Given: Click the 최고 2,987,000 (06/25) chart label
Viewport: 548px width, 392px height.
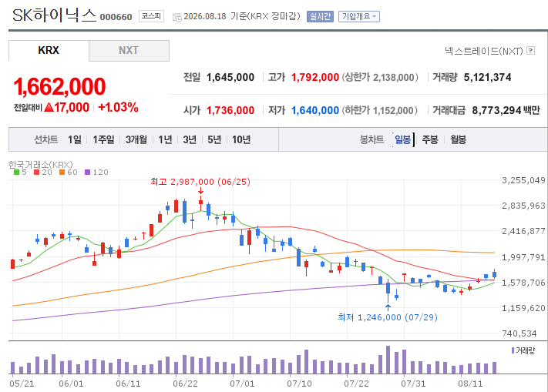Looking at the screenshot, I should [200, 182].
